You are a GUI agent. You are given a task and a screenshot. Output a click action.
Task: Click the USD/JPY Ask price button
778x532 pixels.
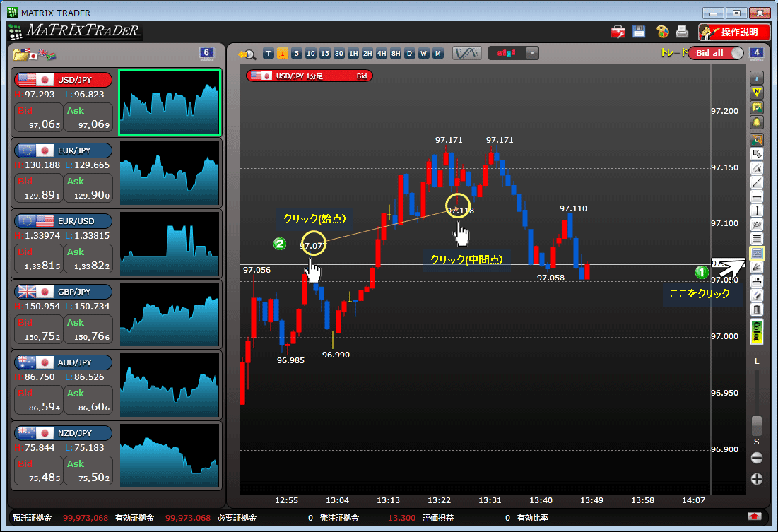[88, 117]
